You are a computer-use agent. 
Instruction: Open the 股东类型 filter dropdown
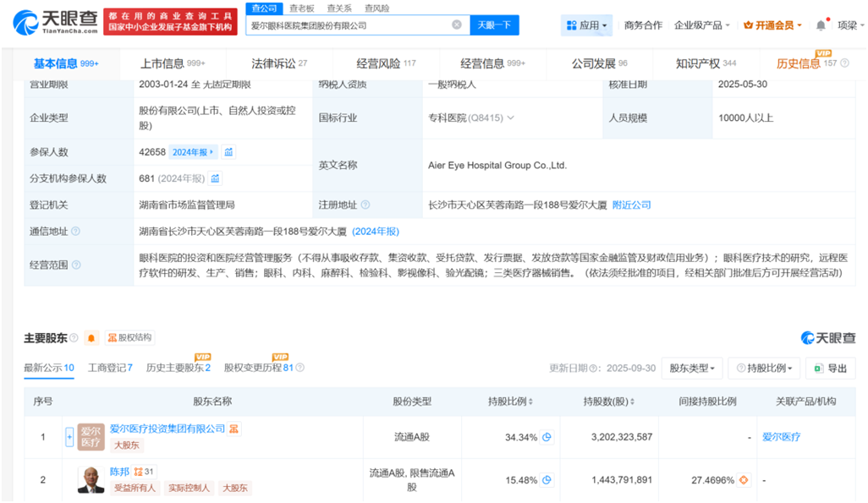(x=694, y=369)
